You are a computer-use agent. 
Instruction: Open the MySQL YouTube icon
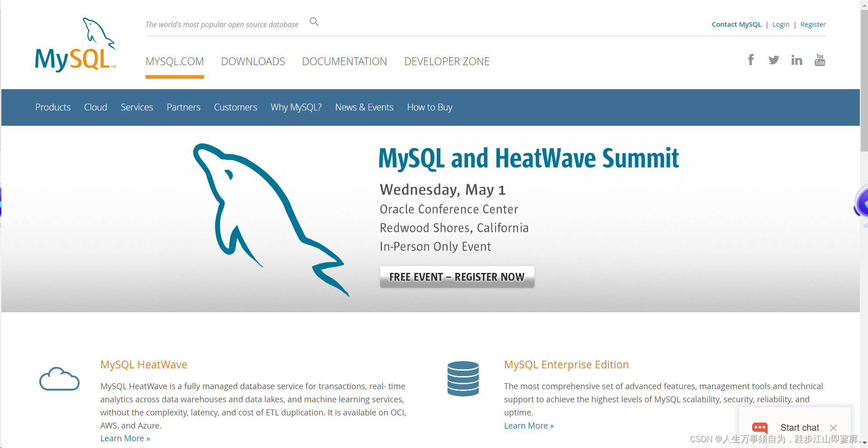click(x=820, y=60)
